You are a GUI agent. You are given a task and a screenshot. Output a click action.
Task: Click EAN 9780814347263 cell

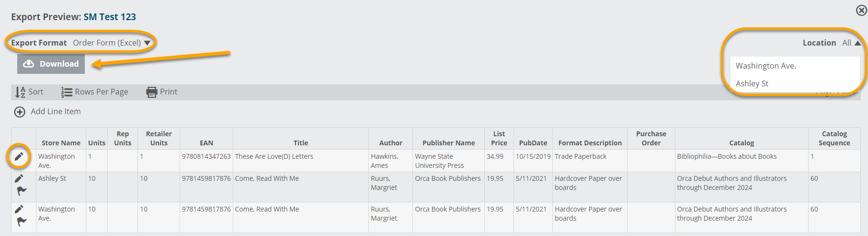pos(206,156)
